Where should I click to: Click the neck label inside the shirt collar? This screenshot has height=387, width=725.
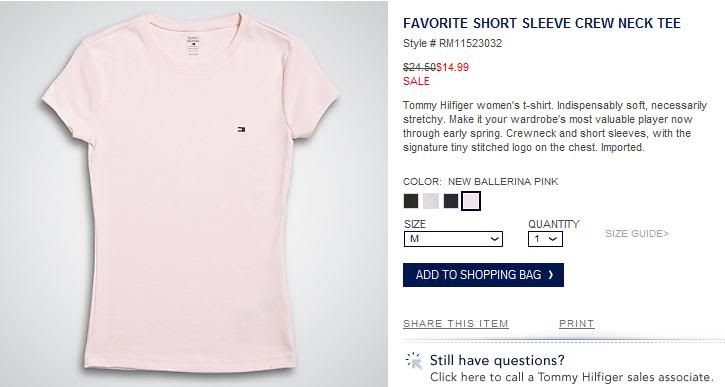pyautogui.click(x=193, y=45)
